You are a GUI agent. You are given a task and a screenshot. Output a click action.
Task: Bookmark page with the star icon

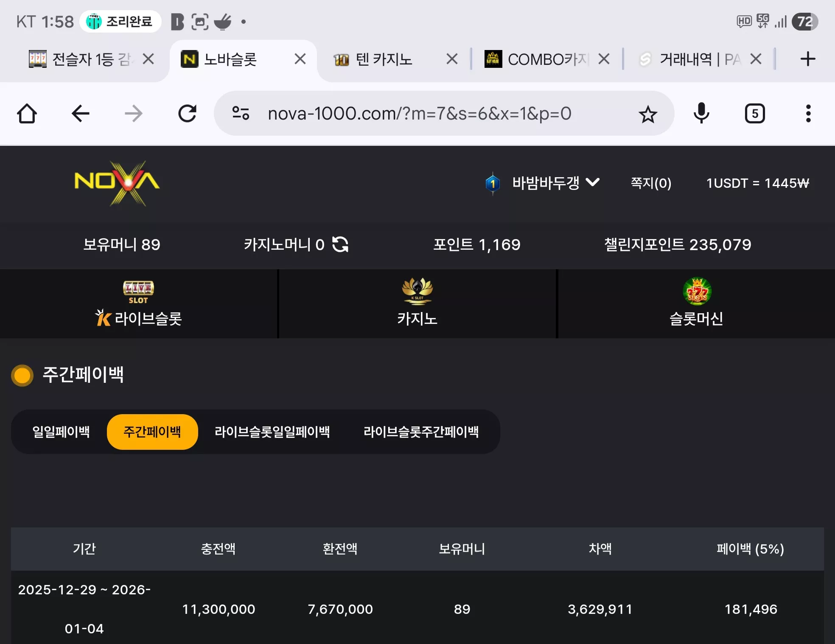(x=647, y=114)
